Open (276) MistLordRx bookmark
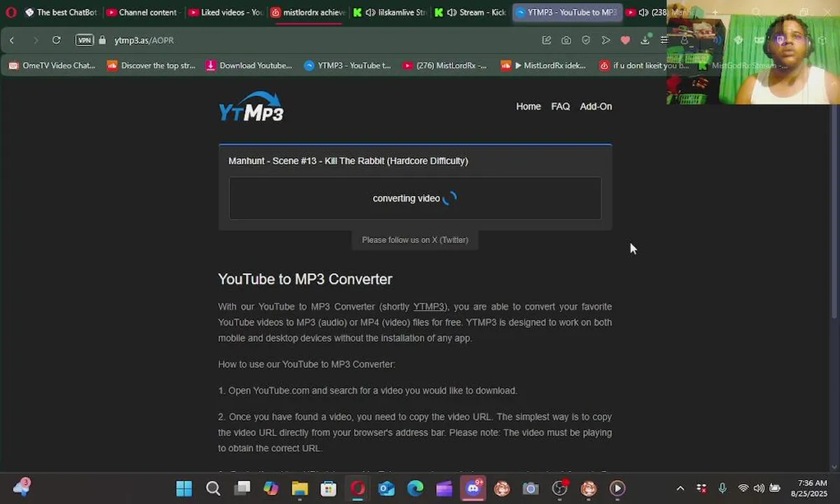Viewport: 840px width, 504px height. (445, 66)
